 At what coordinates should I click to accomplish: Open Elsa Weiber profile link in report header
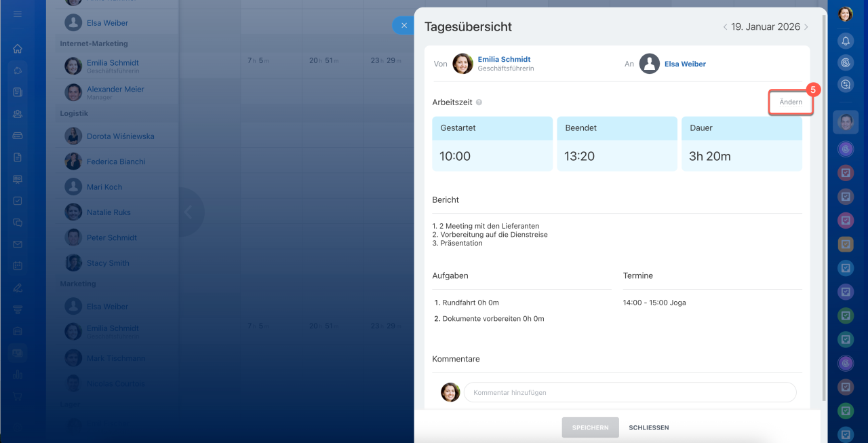pyautogui.click(x=685, y=64)
